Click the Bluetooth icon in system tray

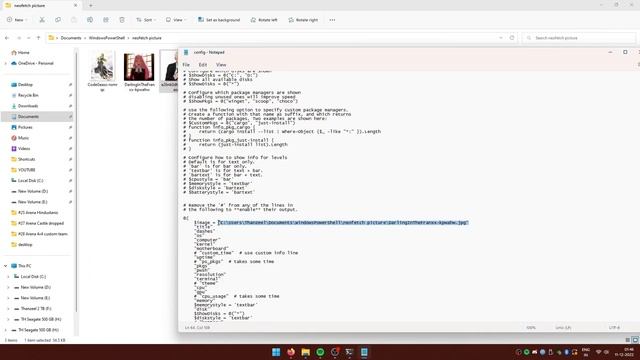coord(567,352)
